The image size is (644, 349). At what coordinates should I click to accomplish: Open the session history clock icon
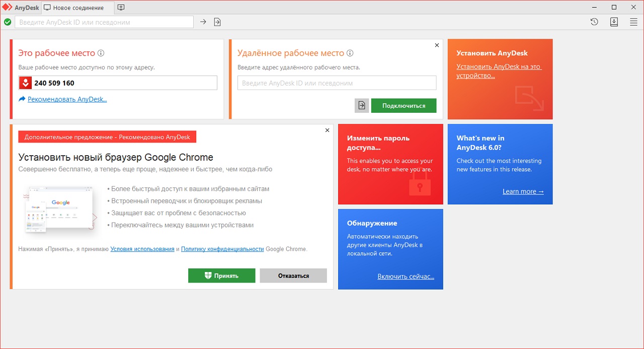pyautogui.click(x=594, y=22)
